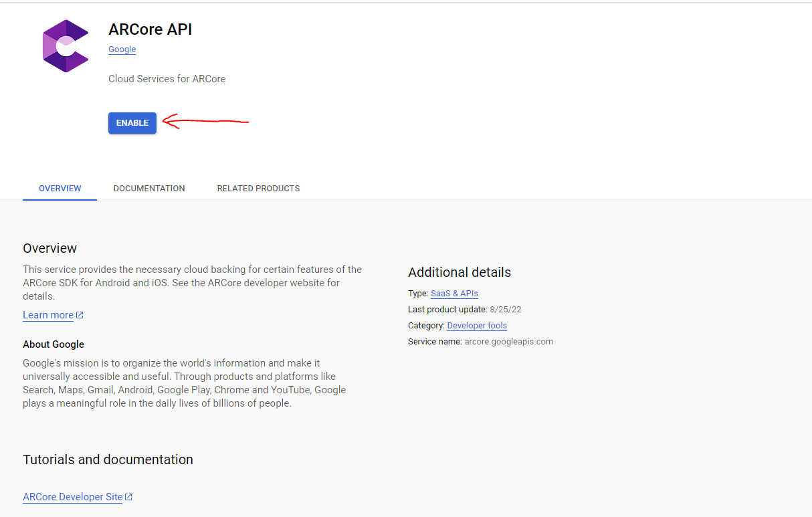
Task: Click the external-link icon beside ARCore Developer Site
Action: 129,497
